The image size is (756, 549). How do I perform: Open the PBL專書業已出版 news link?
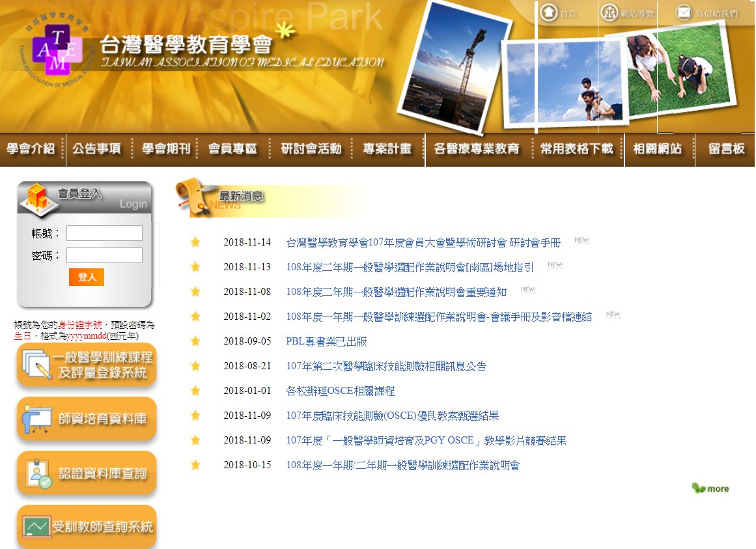(x=326, y=341)
